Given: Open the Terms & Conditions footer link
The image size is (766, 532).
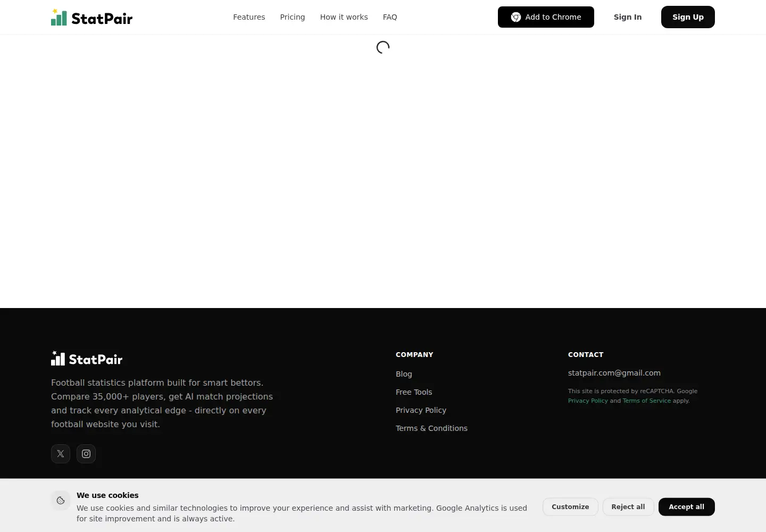Looking at the screenshot, I should click(431, 428).
